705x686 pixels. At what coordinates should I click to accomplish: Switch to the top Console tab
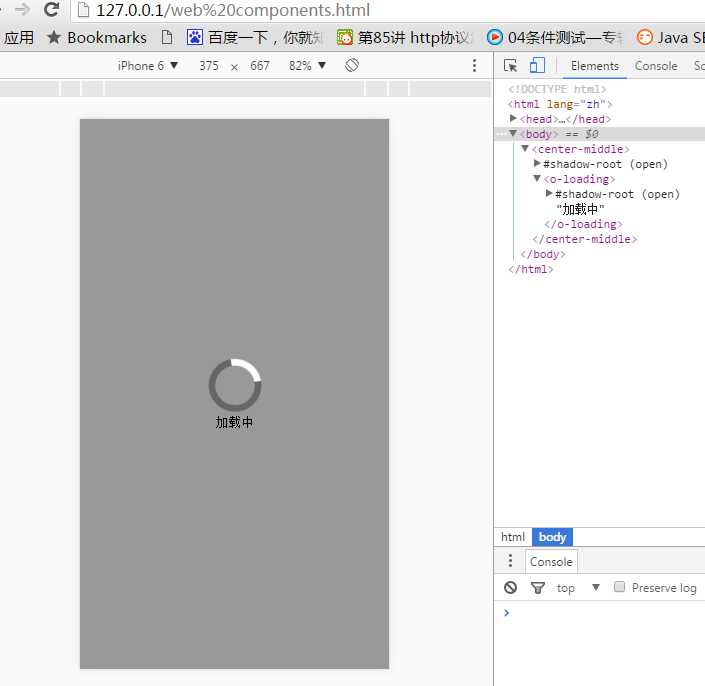coord(656,66)
